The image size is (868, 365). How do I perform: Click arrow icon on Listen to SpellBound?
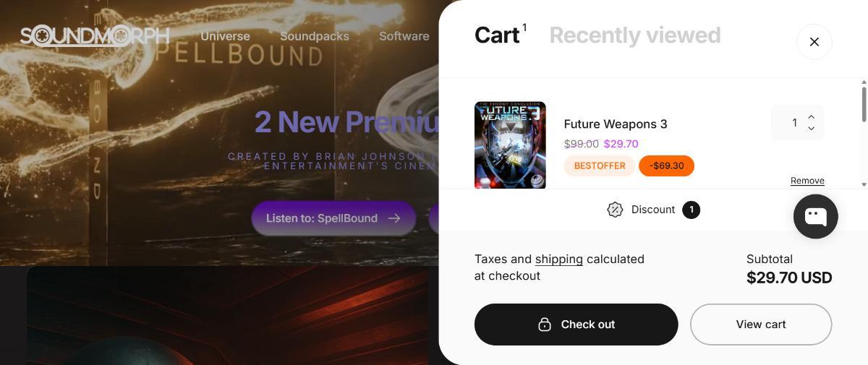(394, 218)
